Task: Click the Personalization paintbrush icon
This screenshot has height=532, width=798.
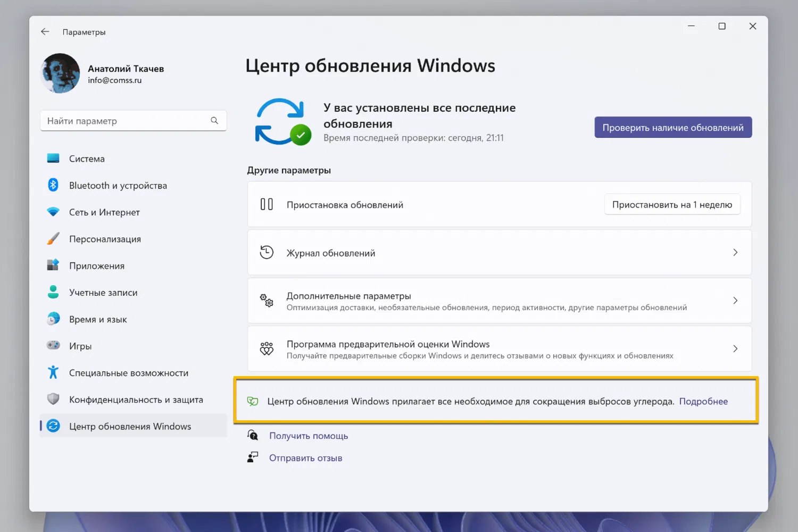Action: click(53, 239)
